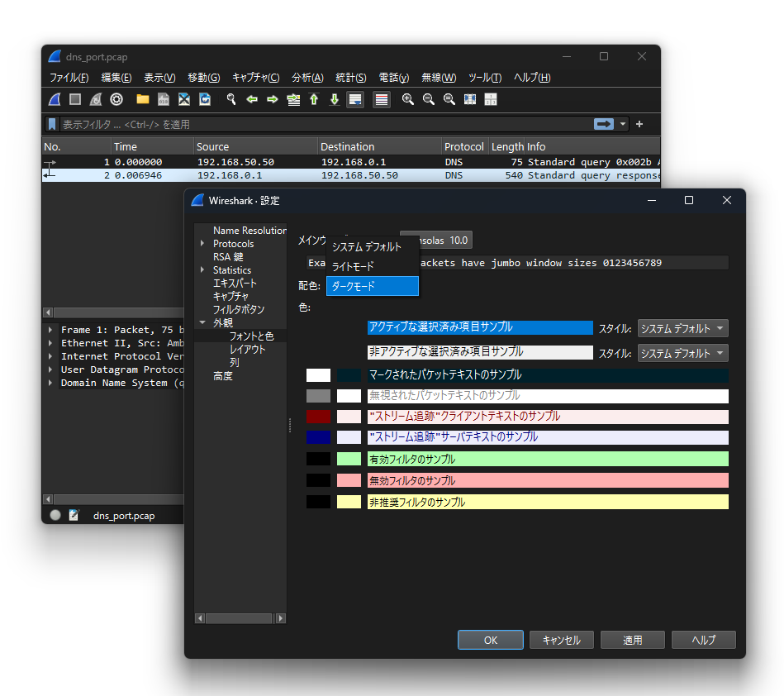Expand the Statistics tree node
Screen dimensions: 784x696
(202, 270)
